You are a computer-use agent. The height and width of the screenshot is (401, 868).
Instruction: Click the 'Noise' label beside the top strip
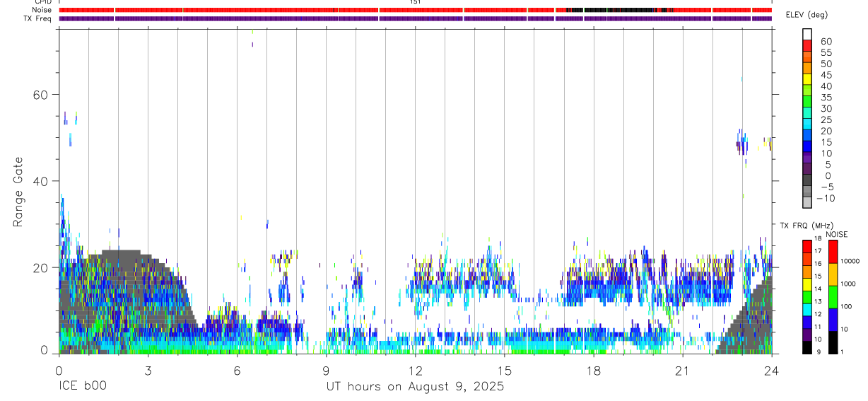click(42, 10)
